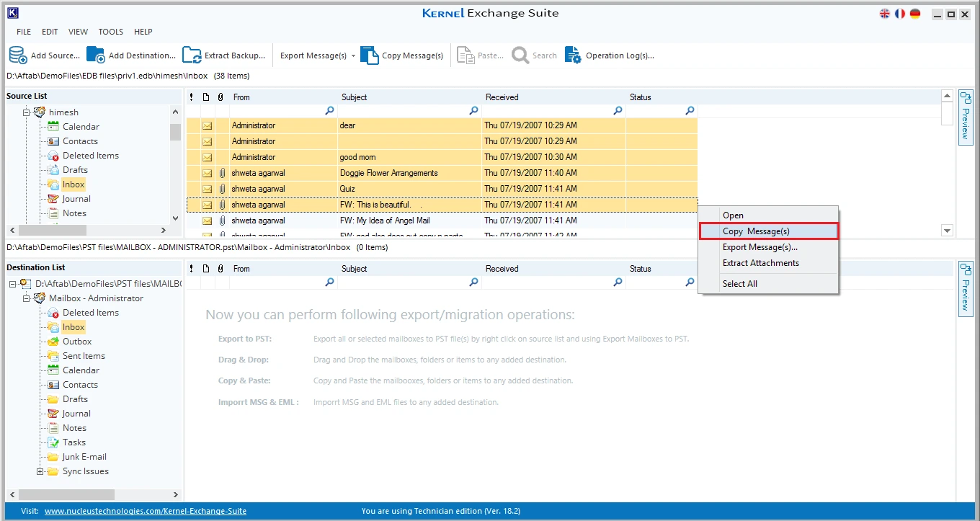Click search icon in source From filter
Screen dimensions: 980x521
point(329,111)
